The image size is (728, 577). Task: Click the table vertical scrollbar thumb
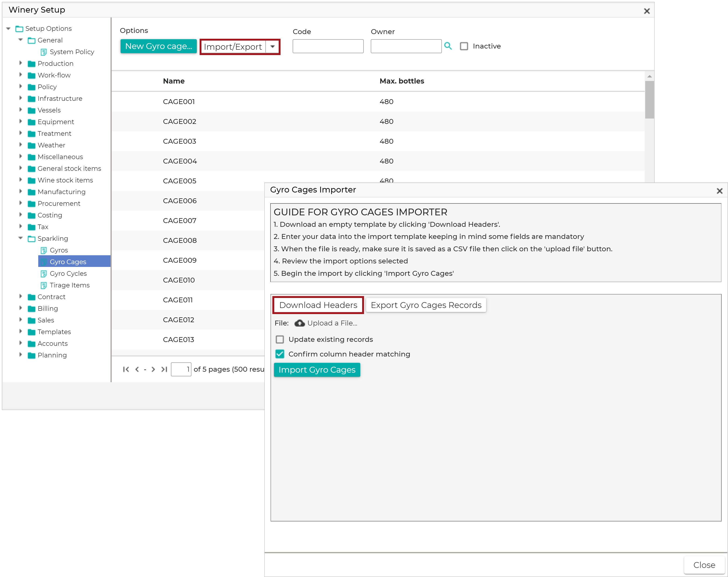point(649,100)
